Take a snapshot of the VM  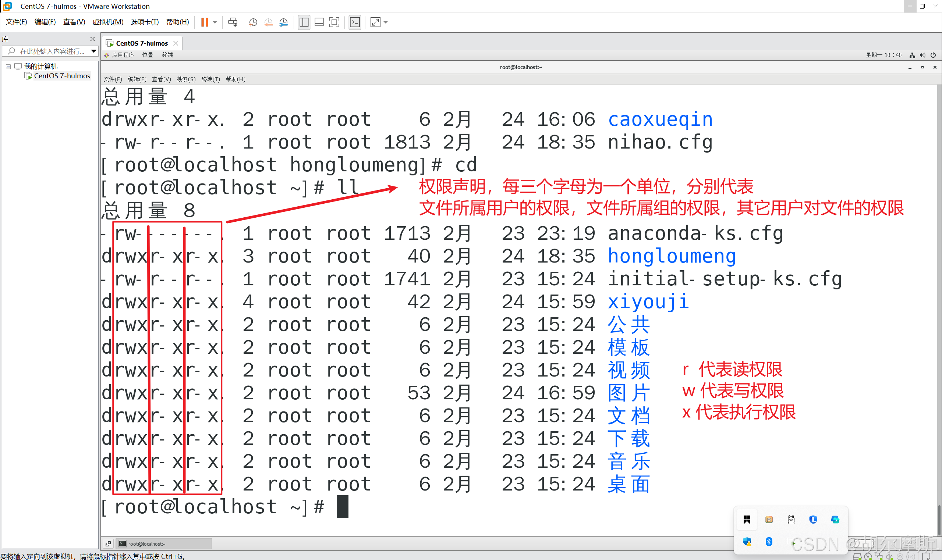(x=253, y=22)
